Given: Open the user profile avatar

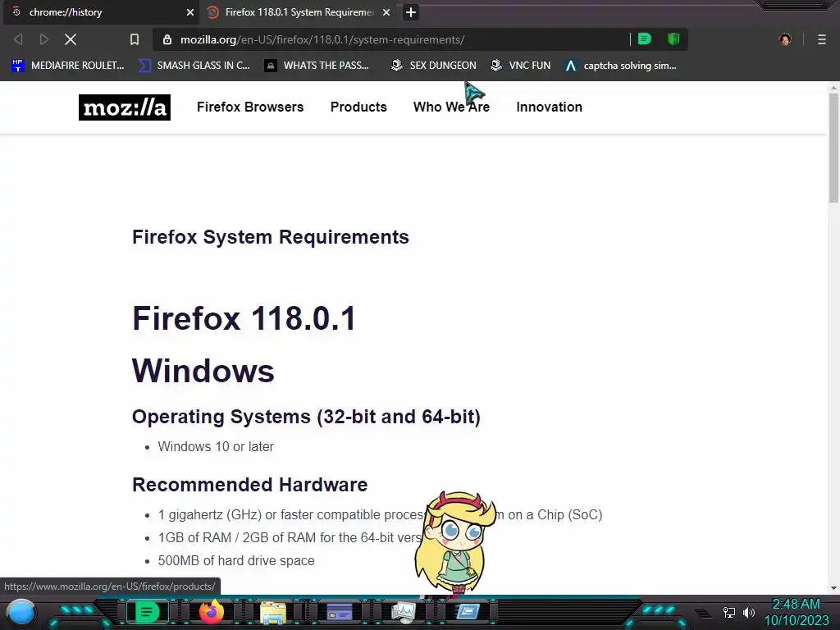Looking at the screenshot, I should 785,39.
